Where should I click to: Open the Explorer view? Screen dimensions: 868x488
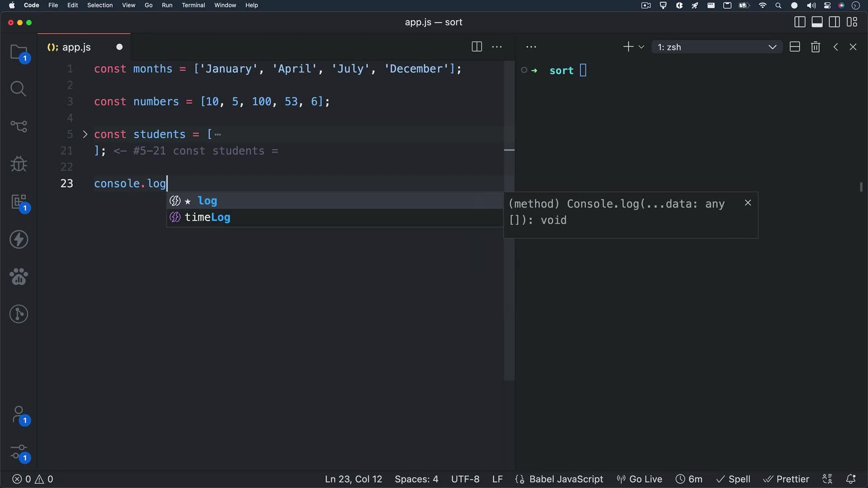[x=19, y=53]
